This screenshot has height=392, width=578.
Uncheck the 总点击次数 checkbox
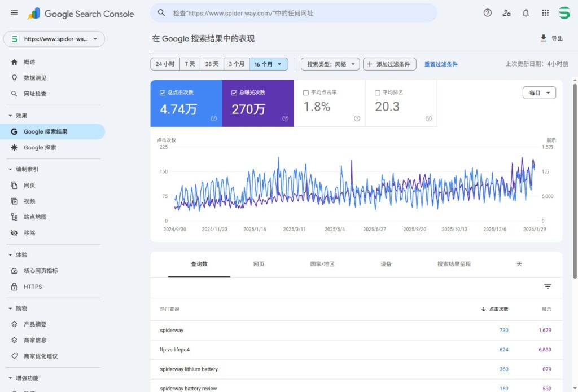(x=163, y=93)
